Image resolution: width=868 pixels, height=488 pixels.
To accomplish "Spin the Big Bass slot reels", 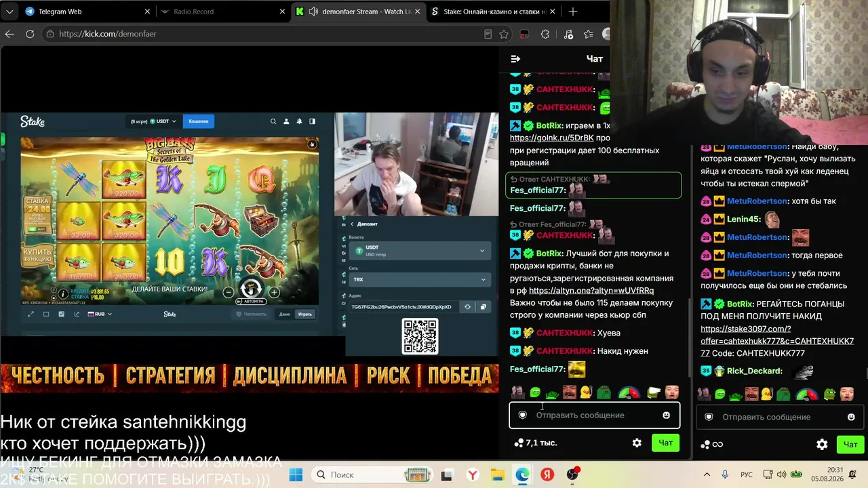I will pos(251,287).
